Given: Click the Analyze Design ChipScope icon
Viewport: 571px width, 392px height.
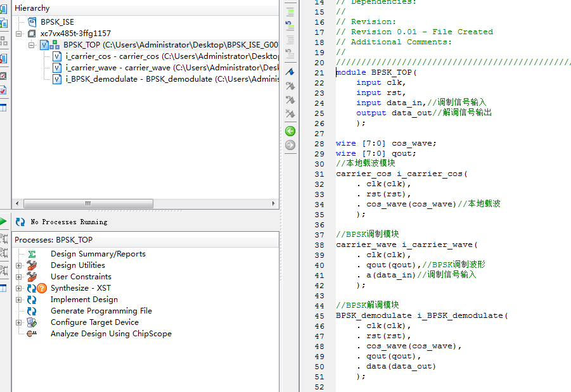Looking at the screenshot, I should click(x=32, y=334).
